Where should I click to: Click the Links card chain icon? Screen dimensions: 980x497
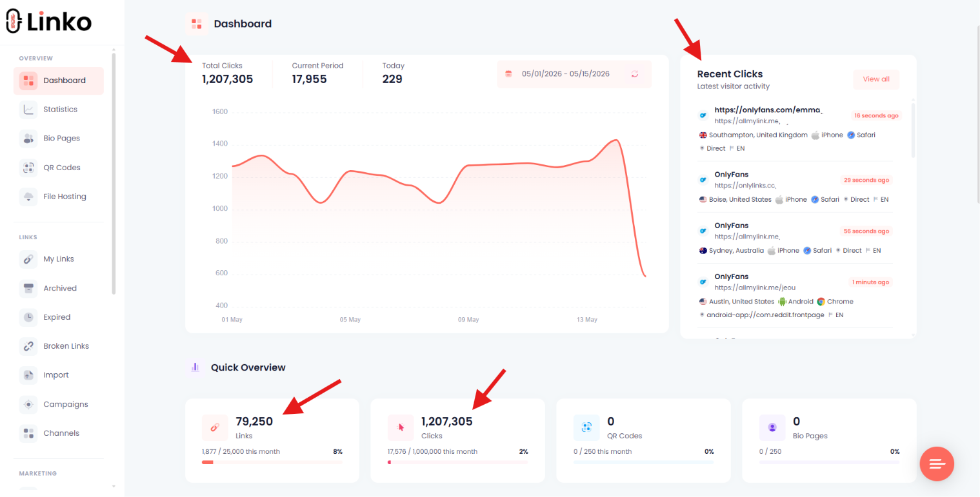215,427
